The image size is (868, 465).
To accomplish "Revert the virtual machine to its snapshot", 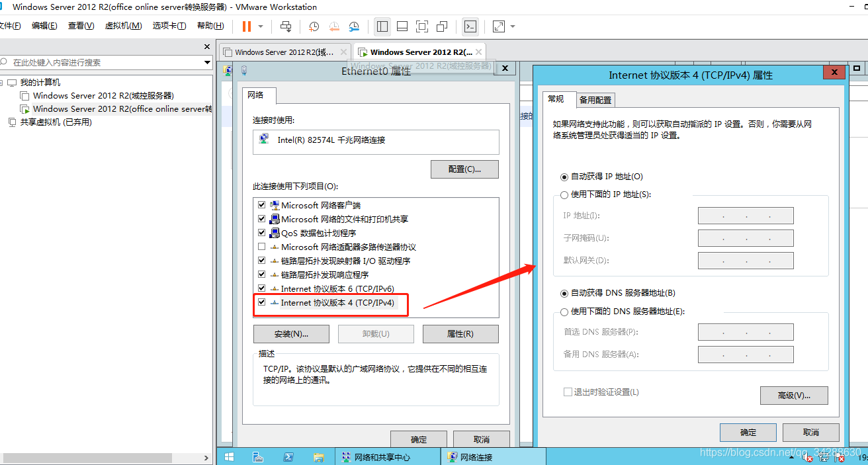I will click(x=334, y=26).
